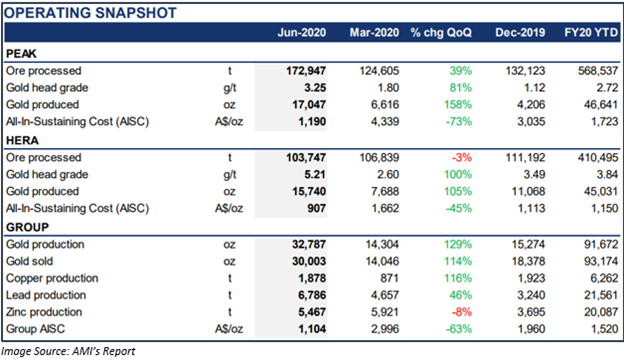Select the GROUP section heading
This screenshot has height=361, width=624.
click(x=27, y=227)
